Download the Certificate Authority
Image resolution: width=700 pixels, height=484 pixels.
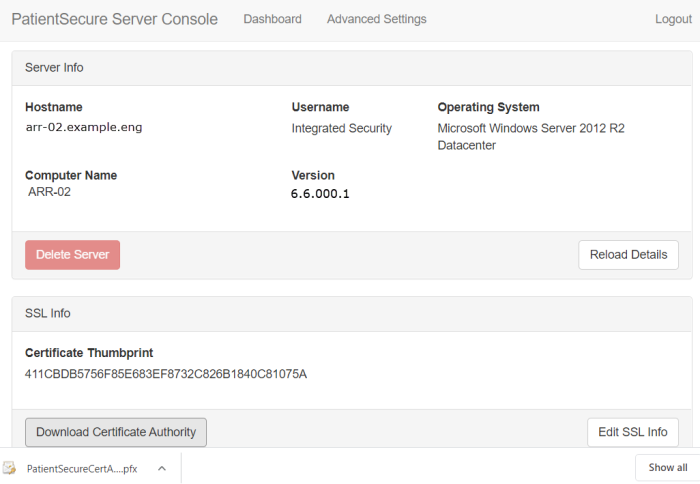click(116, 432)
